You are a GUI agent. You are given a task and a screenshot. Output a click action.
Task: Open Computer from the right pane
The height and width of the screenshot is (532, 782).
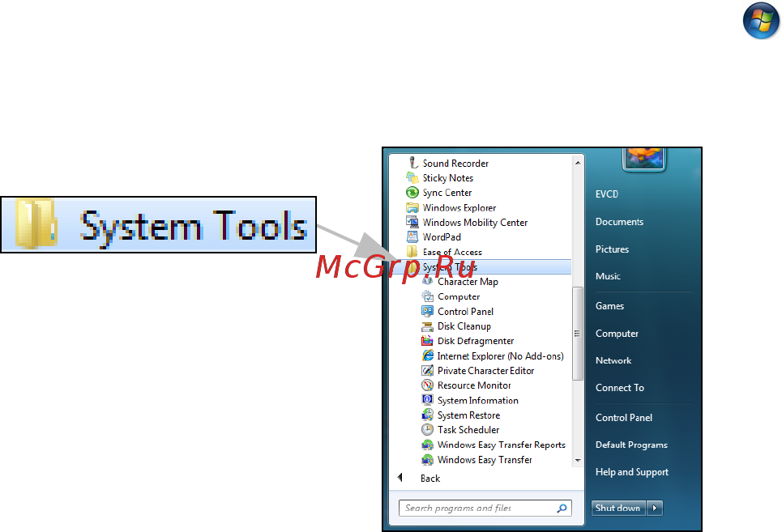[617, 334]
